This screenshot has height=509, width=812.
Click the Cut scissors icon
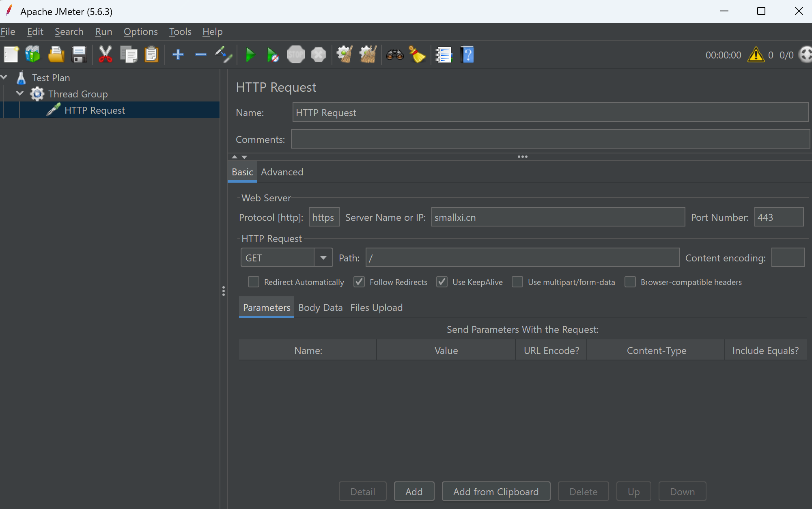click(x=106, y=55)
